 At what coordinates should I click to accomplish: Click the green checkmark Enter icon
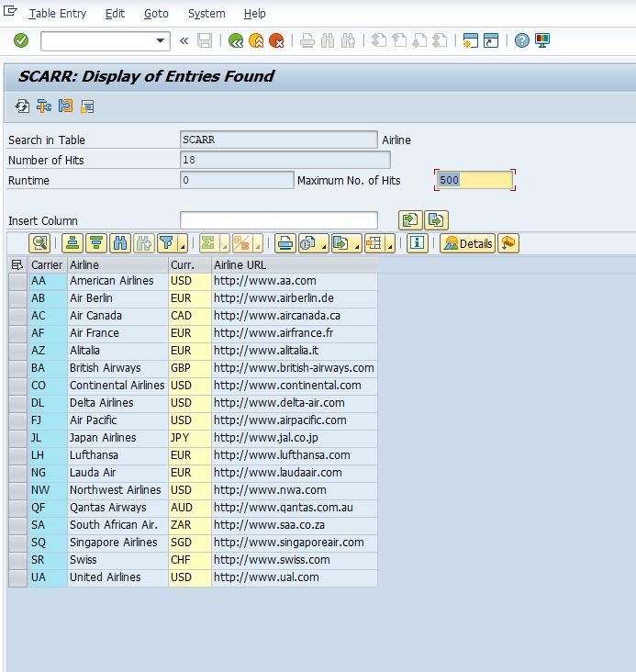pyautogui.click(x=21, y=40)
